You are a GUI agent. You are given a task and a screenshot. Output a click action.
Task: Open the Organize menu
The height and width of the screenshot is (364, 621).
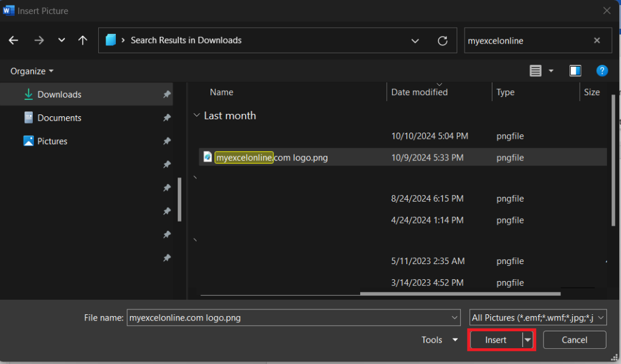click(x=32, y=71)
